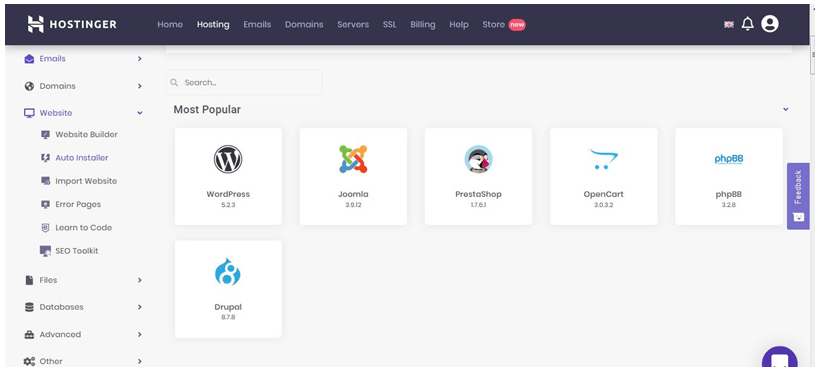Screen dimensions: 815x369
Task: Click the new badge beside Store
Action: 517,24
